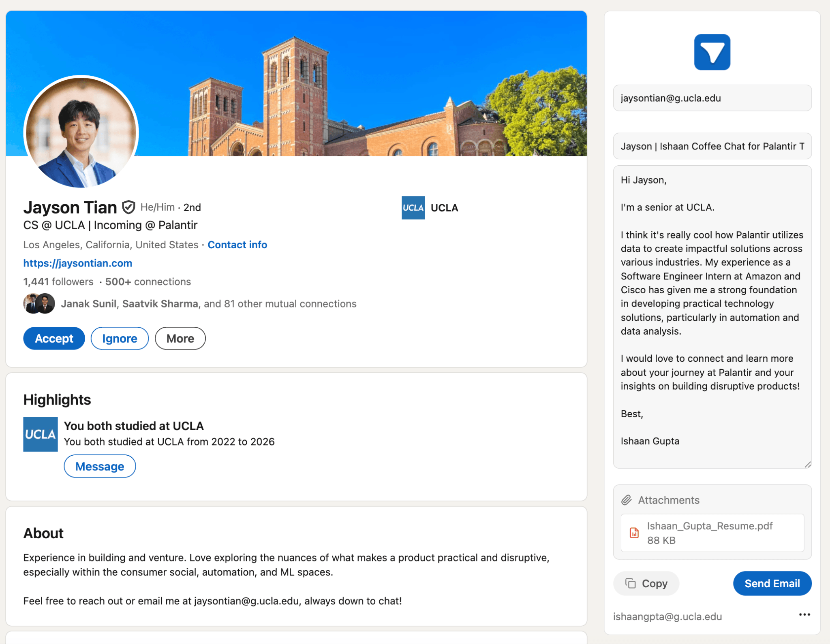Screen dimensions: 830x644
Task: Copy the email draft
Action: click(x=646, y=583)
